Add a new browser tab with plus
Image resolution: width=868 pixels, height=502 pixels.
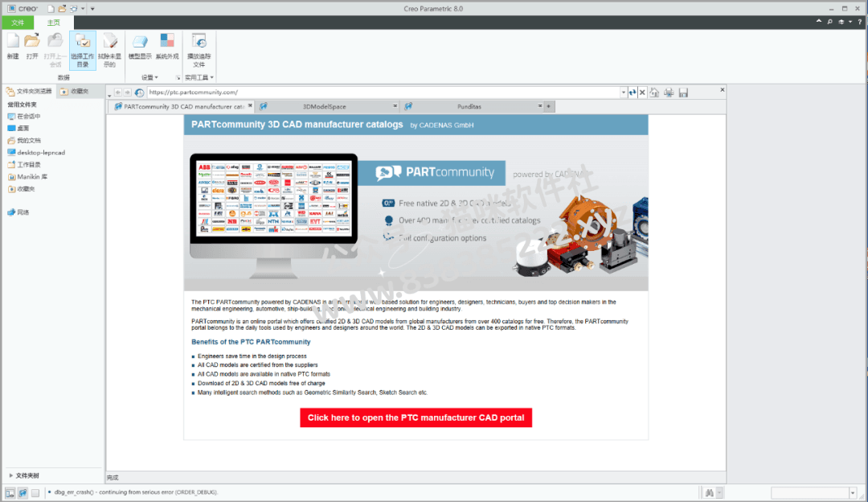[x=549, y=106]
